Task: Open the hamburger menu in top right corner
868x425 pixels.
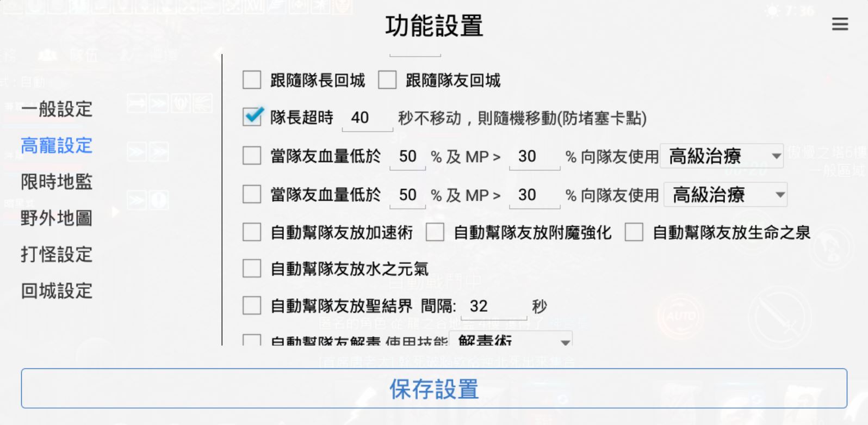Action: [839, 24]
